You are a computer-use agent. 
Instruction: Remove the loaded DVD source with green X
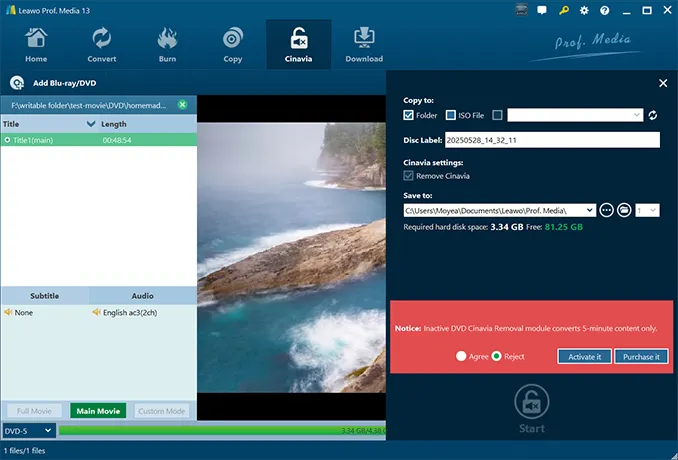tap(182, 105)
